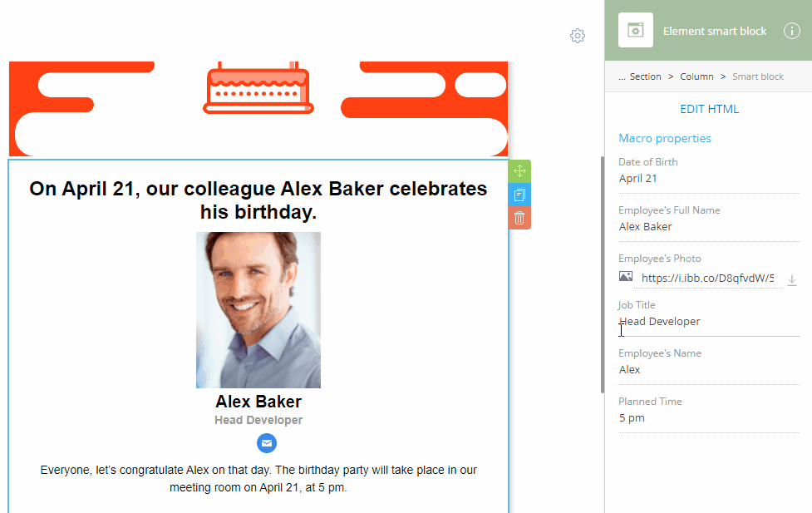Click the download arrow beside photo URL
812x513 pixels.
click(792, 279)
